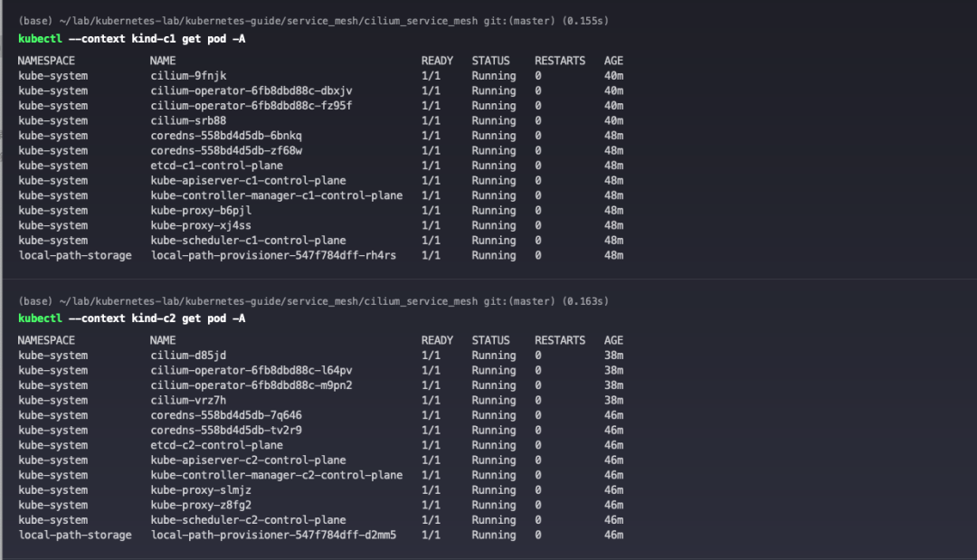Select cilium-operator-6fb8dbd88c-fz95f pod name
This screenshot has height=560, width=977.
pyautogui.click(x=251, y=106)
